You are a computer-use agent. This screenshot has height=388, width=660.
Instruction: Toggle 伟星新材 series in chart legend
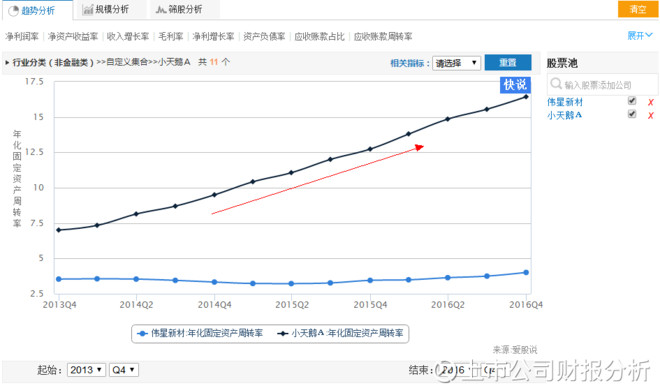200,333
